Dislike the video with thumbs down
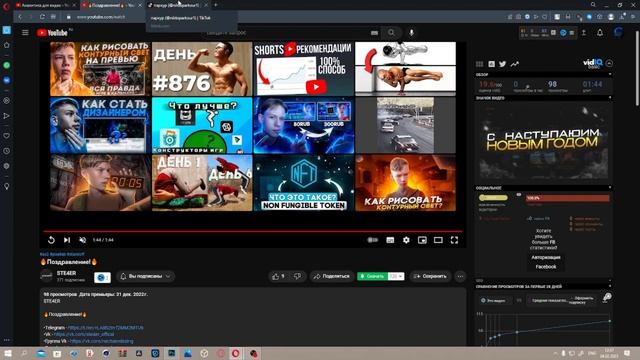640x360 pixels. tap(298, 276)
